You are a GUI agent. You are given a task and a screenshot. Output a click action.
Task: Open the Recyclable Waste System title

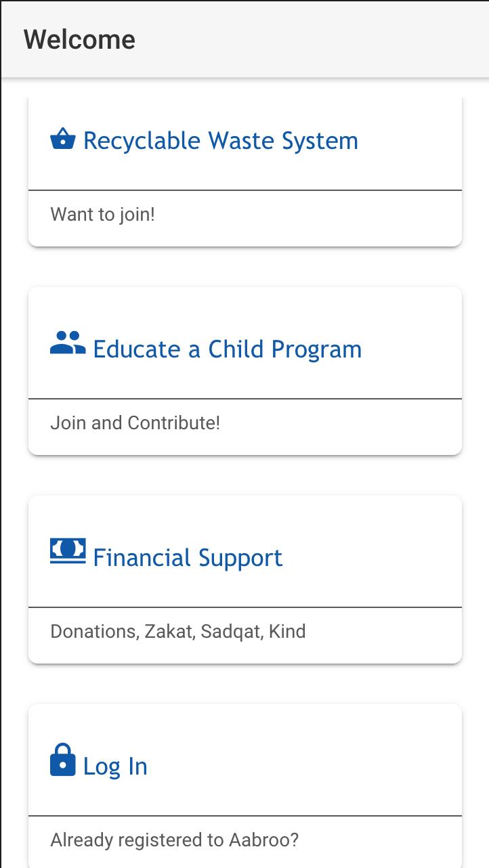click(x=221, y=141)
